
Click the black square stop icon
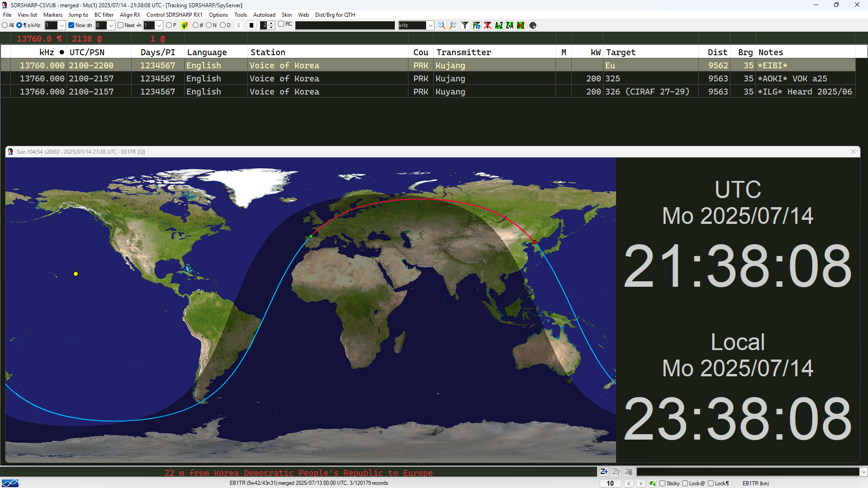click(x=251, y=25)
